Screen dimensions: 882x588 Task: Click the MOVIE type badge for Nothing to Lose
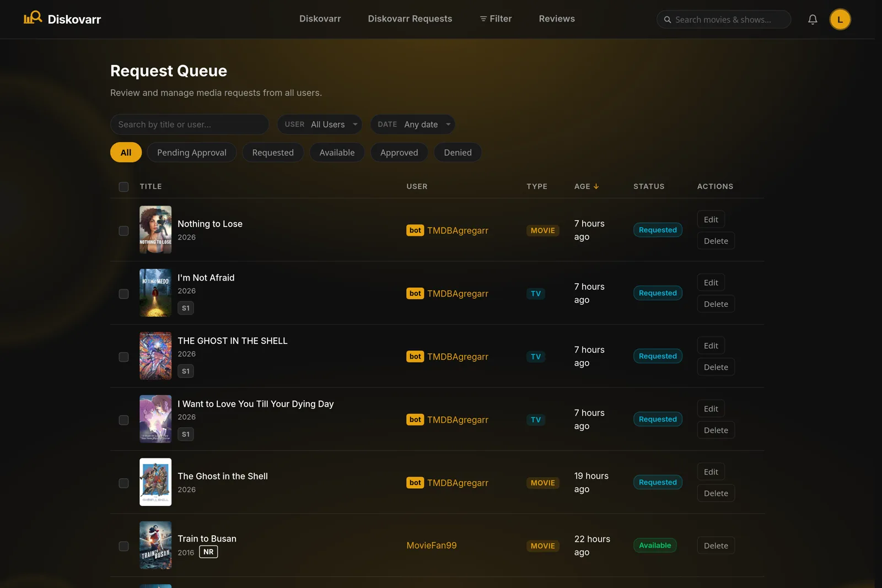542,230
